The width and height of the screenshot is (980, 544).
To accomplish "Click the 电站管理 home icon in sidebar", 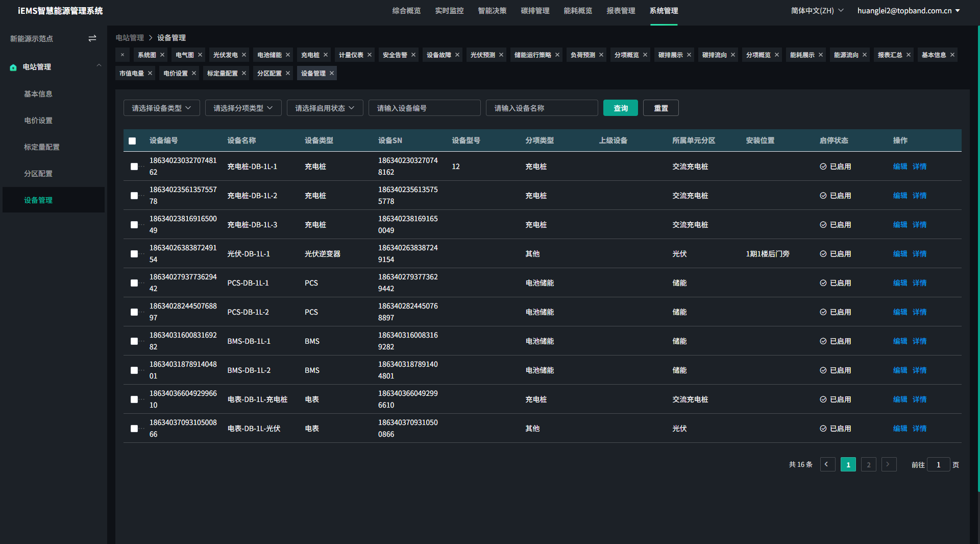I will tap(13, 67).
